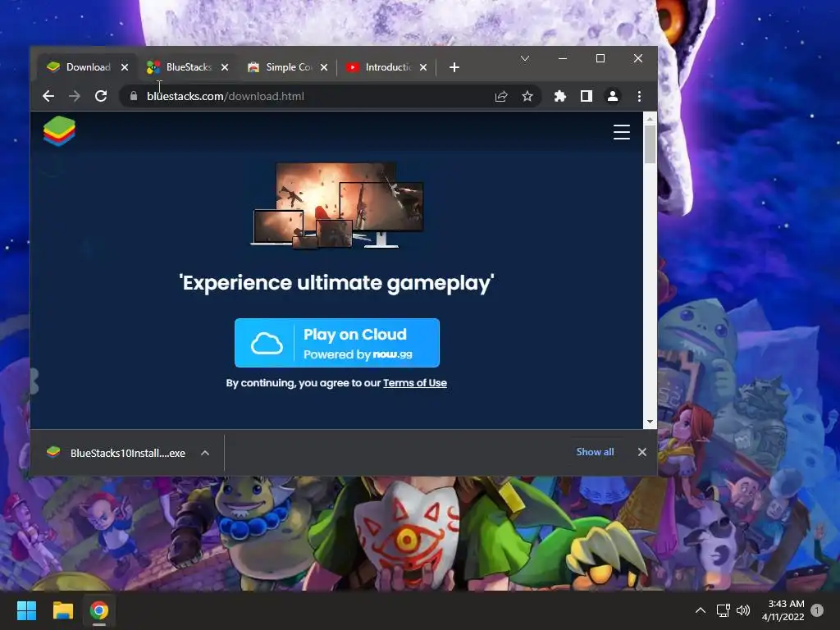Open the Chrome profile avatar menu
The height and width of the screenshot is (630, 840).
coord(612,96)
